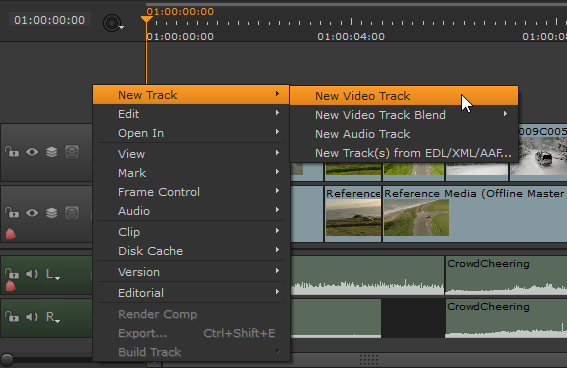Click the layers icon on the second video track
Screen dimensions: 567x368
click(x=52, y=213)
